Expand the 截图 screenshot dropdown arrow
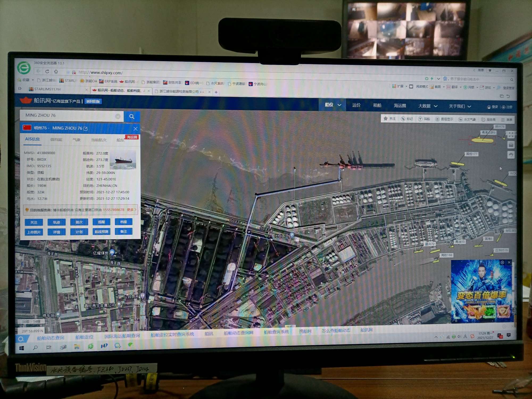This screenshot has width=532, height=399. click(x=444, y=87)
